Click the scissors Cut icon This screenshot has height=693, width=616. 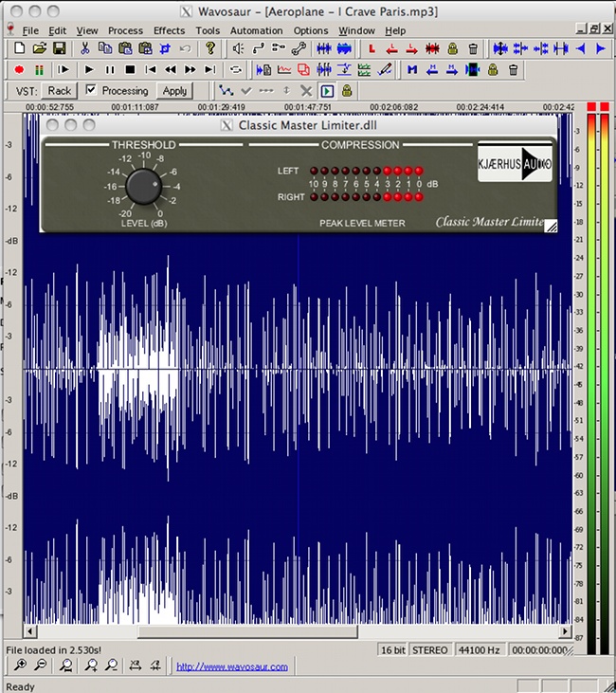pos(85,48)
